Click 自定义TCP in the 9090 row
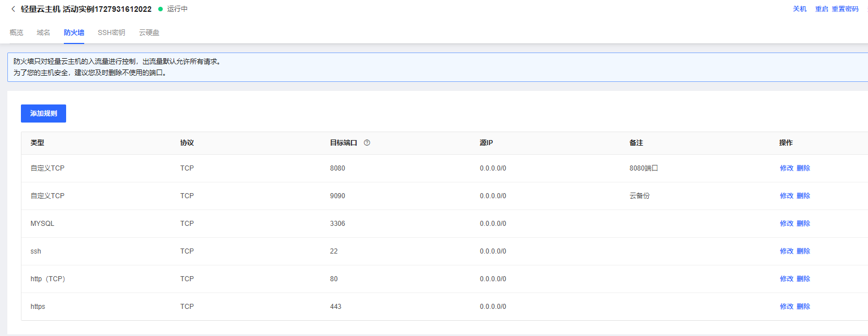 point(47,196)
